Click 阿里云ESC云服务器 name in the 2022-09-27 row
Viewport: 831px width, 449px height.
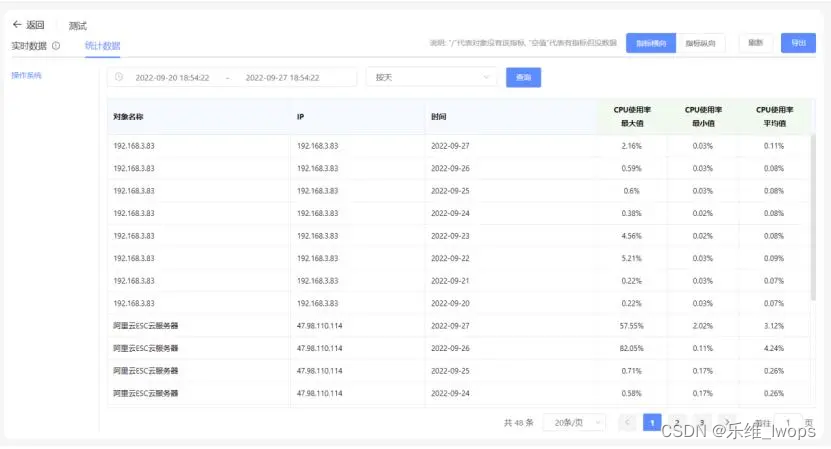tap(146, 326)
